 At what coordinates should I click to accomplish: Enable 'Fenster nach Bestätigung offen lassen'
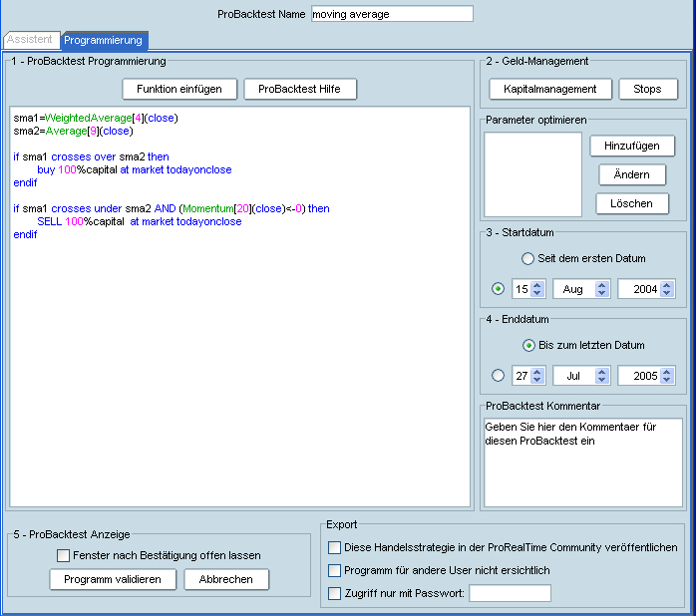(x=64, y=555)
